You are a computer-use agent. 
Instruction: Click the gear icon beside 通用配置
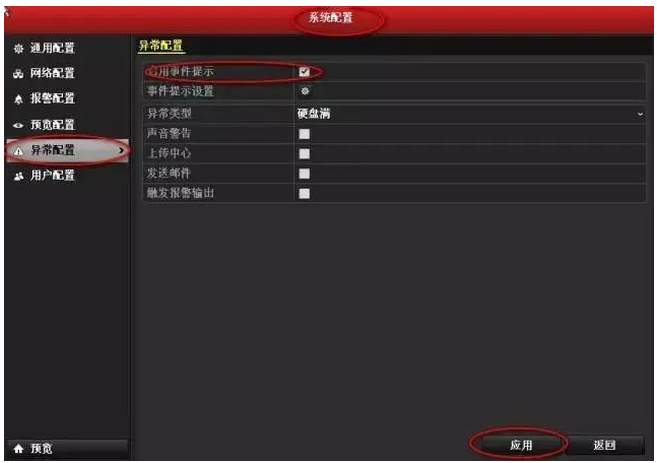point(18,49)
